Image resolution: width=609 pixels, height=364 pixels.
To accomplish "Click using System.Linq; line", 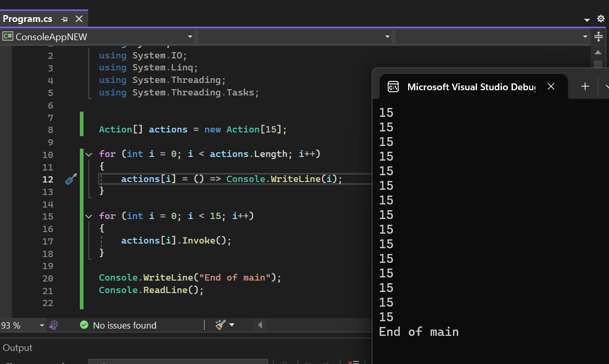I will click(x=148, y=68).
